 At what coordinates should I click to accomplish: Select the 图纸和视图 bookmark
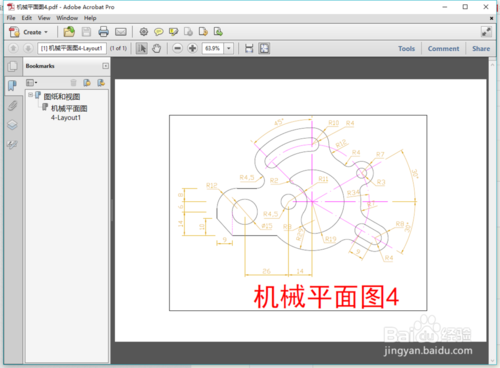[x=62, y=97]
